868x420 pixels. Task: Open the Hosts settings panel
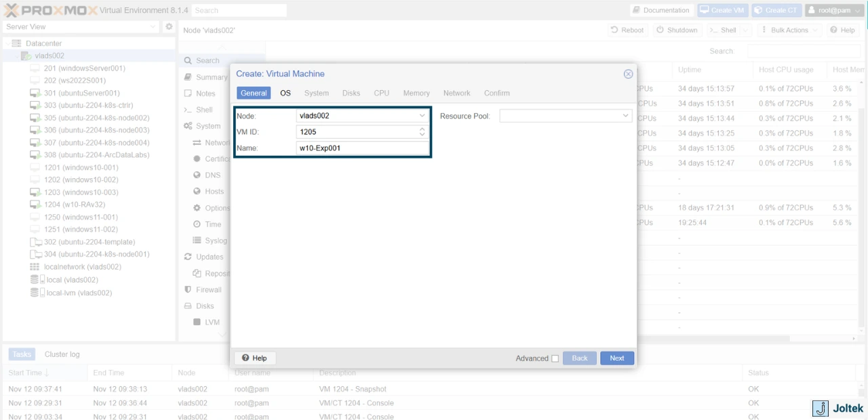tap(209, 191)
